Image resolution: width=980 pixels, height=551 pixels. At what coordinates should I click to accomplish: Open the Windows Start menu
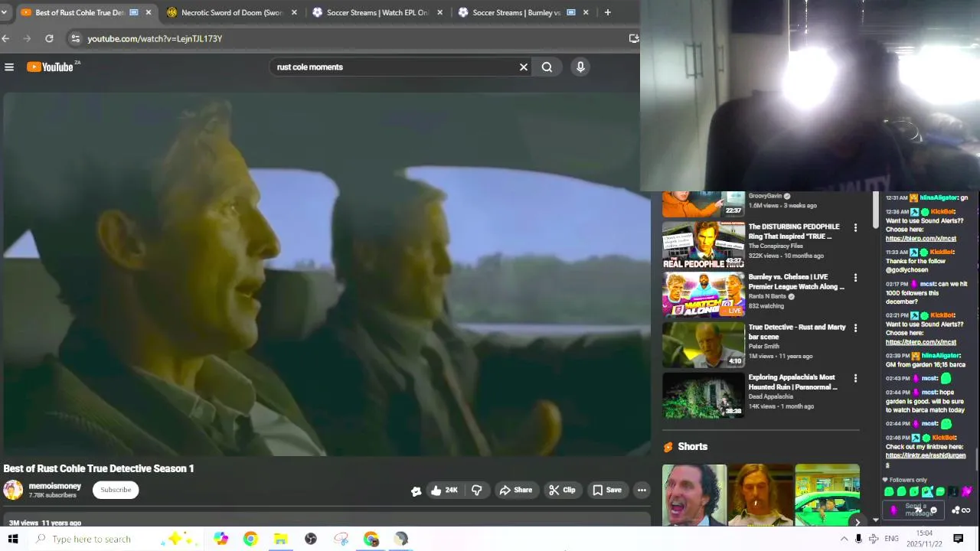click(x=13, y=539)
